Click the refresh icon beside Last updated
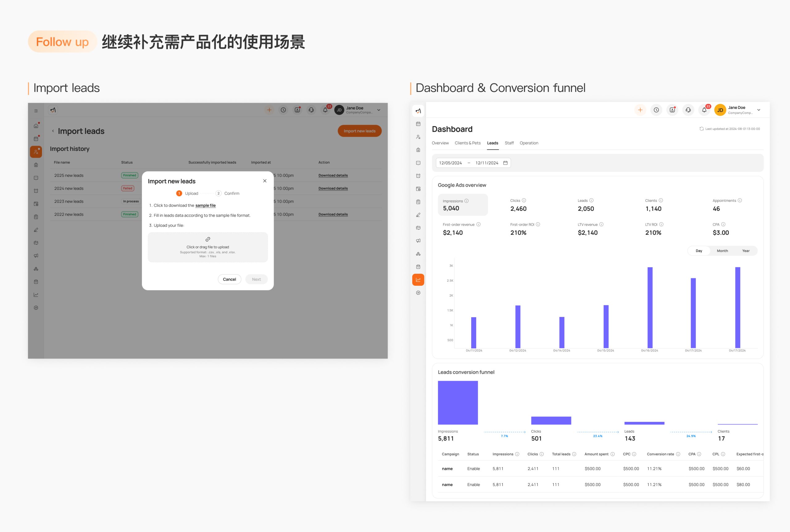Viewport: 790px width, 532px height. 701,129
